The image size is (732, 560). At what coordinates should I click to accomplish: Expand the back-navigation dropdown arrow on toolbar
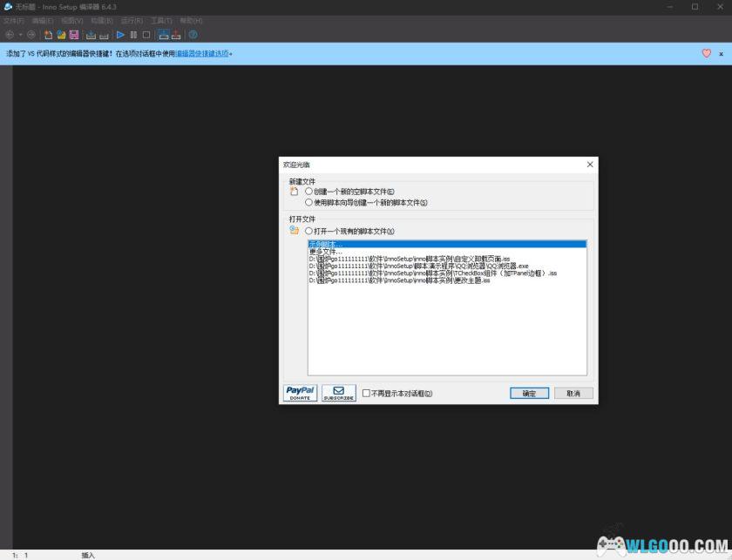[19, 35]
